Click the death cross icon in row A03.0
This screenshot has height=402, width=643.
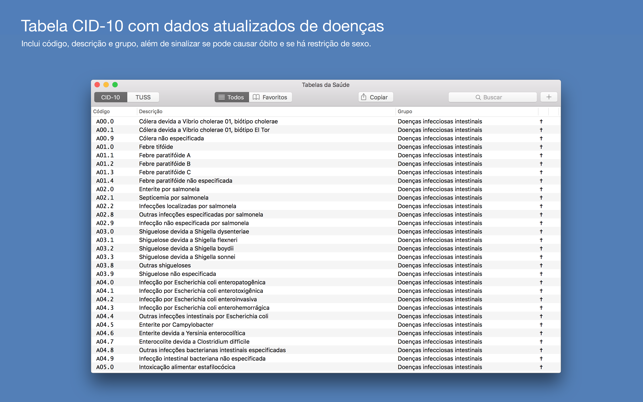pyautogui.click(x=541, y=231)
